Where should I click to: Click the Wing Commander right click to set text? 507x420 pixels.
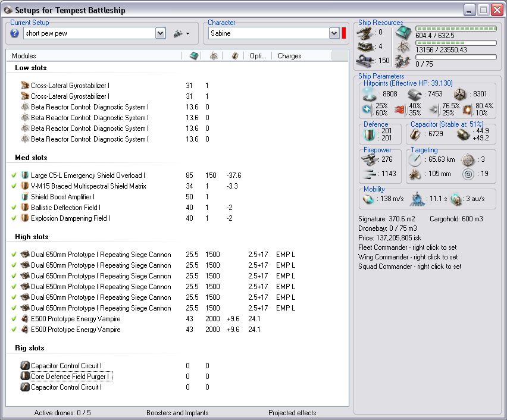click(408, 257)
